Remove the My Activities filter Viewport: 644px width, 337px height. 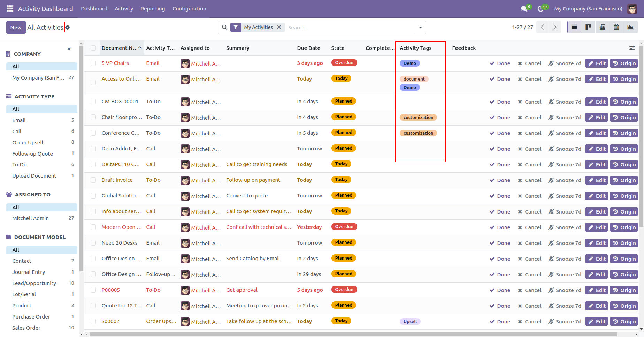click(279, 27)
